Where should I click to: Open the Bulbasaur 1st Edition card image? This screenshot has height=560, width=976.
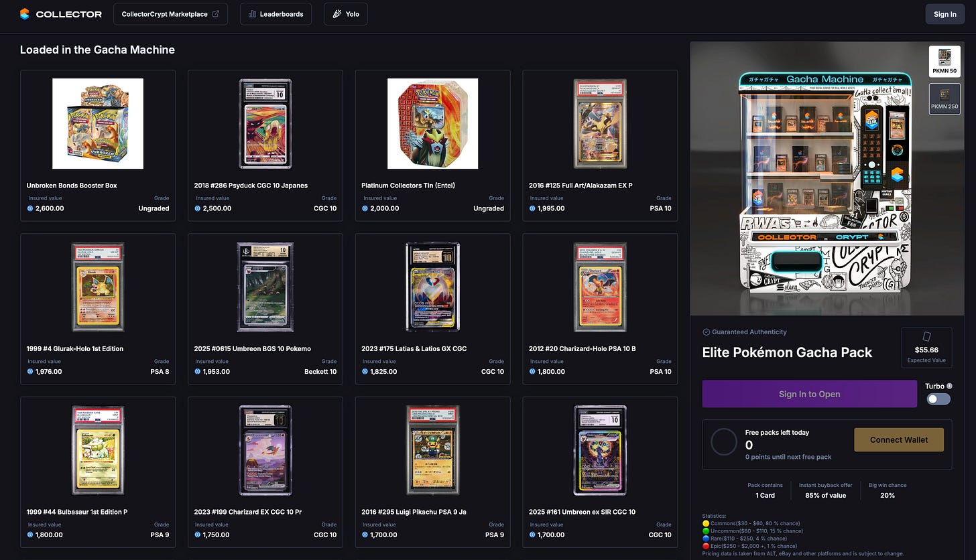98,450
